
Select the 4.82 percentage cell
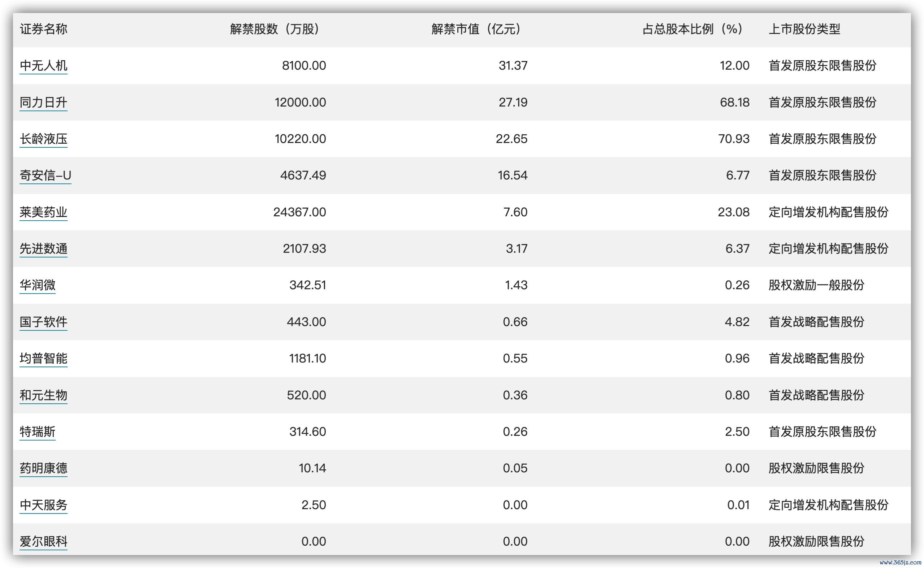tap(737, 322)
